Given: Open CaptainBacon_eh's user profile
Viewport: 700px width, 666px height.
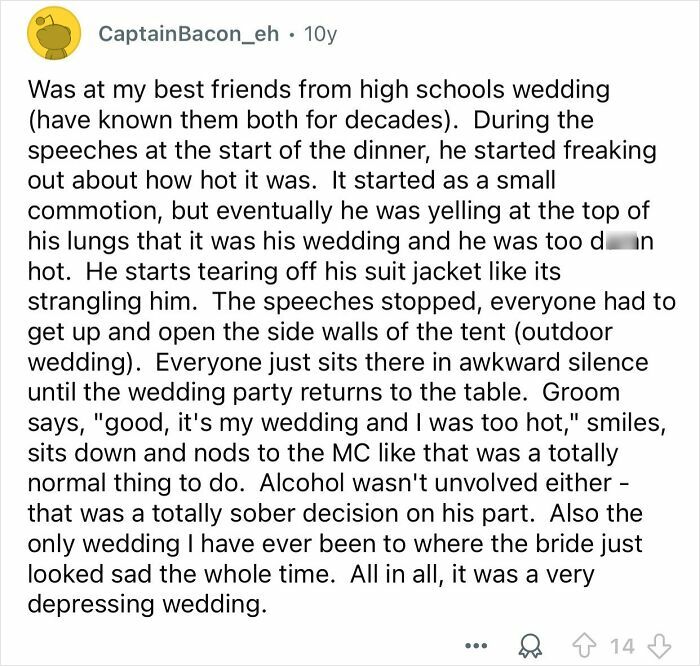Looking at the screenshot, I should pyautogui.click(x=189, y=33).
